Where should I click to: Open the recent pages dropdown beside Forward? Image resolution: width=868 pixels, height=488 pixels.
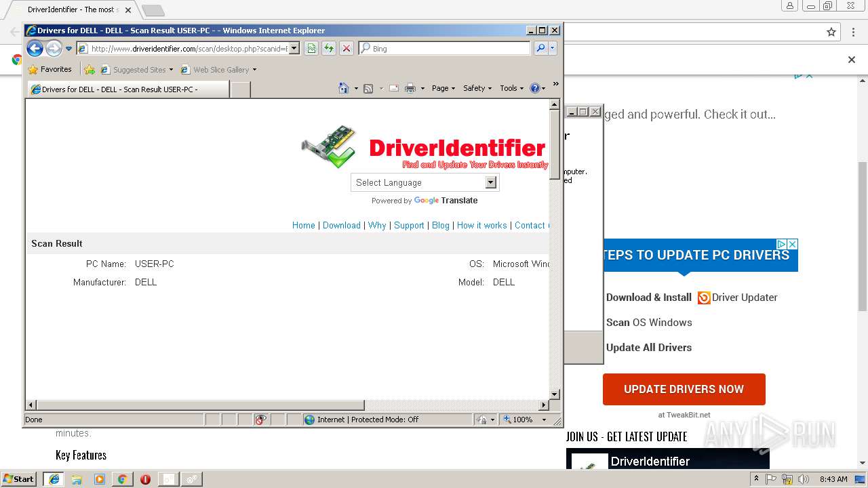tap(68, 49)
